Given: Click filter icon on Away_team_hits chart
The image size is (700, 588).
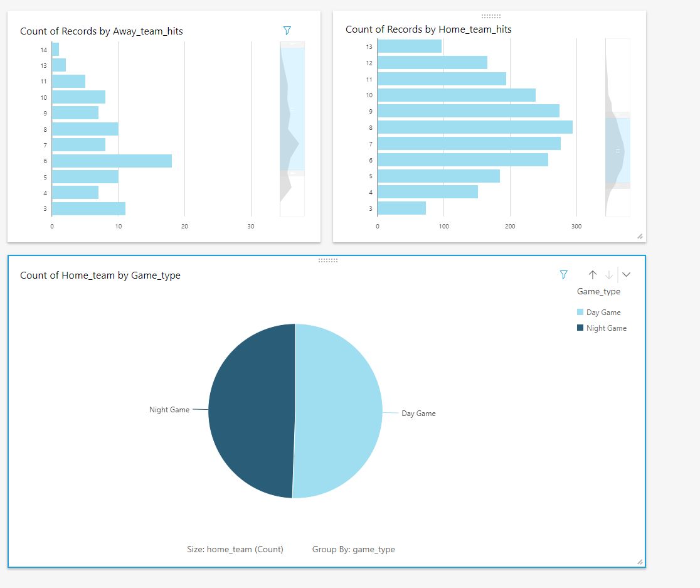Looking at the screenshot, I should [287, 30].
